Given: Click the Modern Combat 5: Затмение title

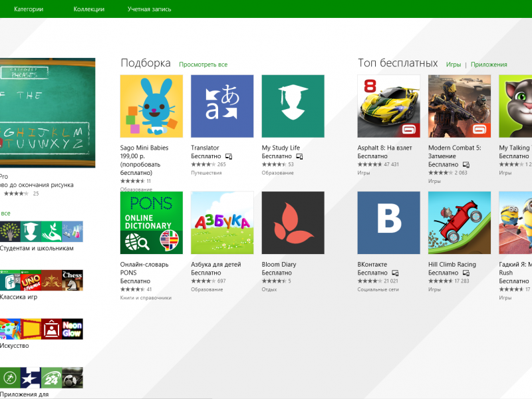Looking at the screenshot, I should coord(455,152).
